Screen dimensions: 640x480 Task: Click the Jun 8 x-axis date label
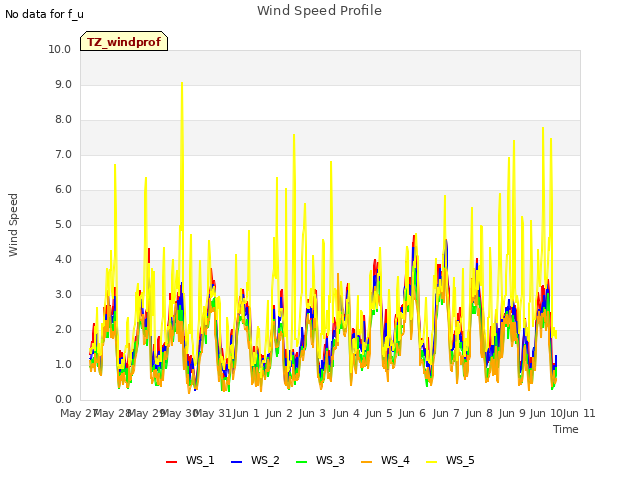click(x=479, y=413)
